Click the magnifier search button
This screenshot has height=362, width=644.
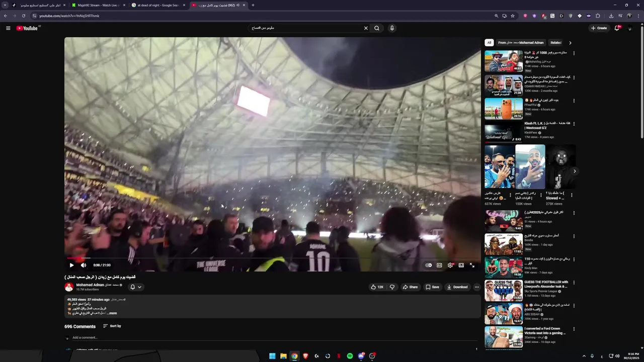coord(376,28)
